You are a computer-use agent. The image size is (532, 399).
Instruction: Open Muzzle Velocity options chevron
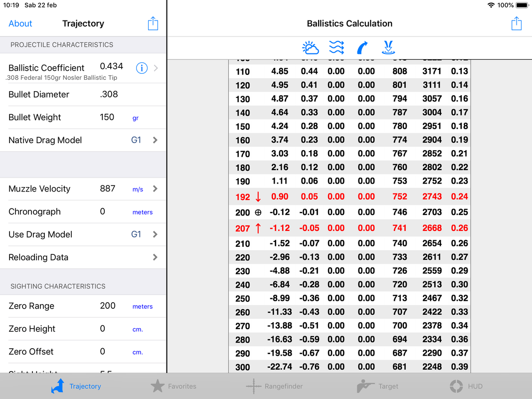click(155, 189)
